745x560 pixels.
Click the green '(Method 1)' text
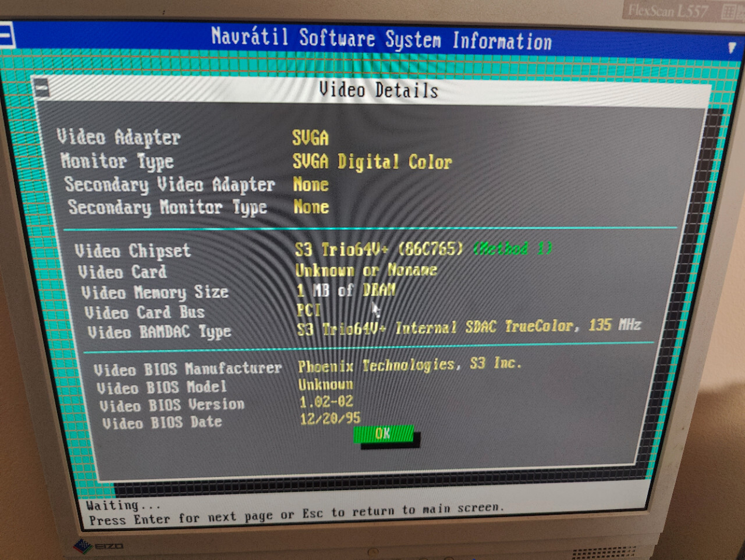(x=512, y=249)
